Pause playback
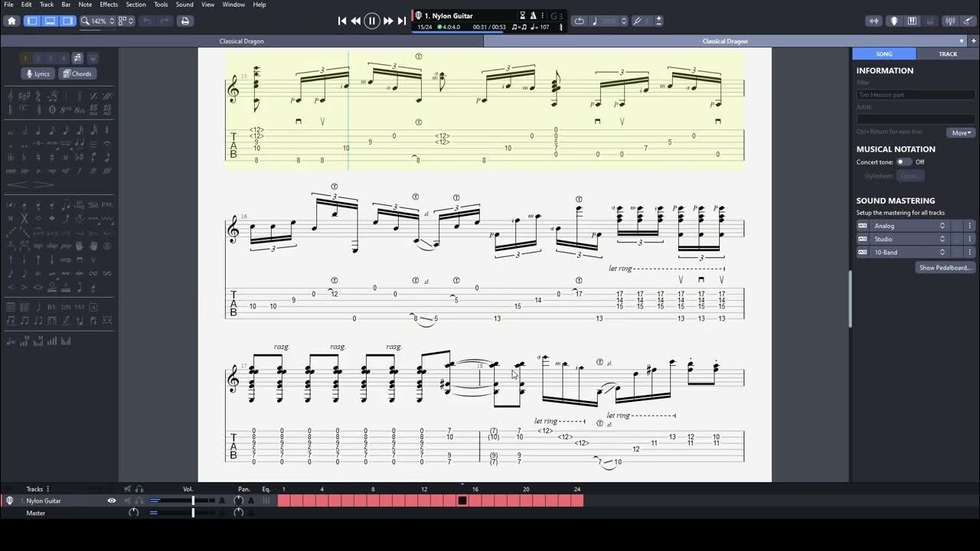 pyautogui.click(x=372, y=21)
